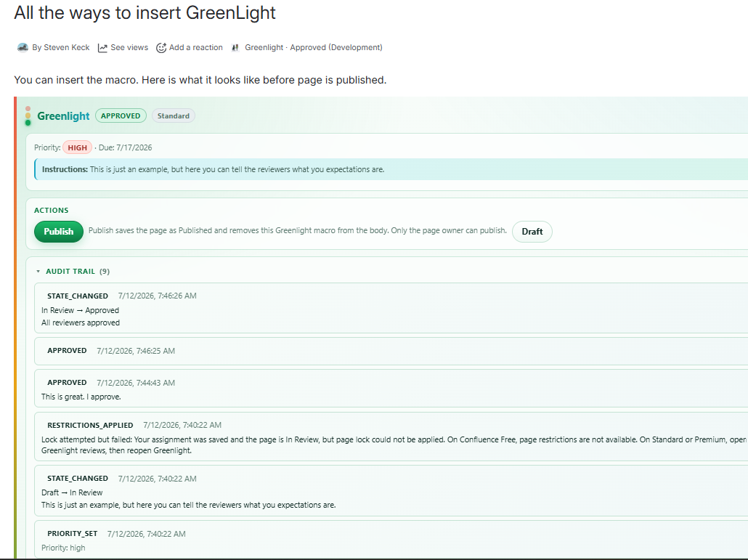Click the See views chart icon
748x560 pixels.
pos(102,48)
